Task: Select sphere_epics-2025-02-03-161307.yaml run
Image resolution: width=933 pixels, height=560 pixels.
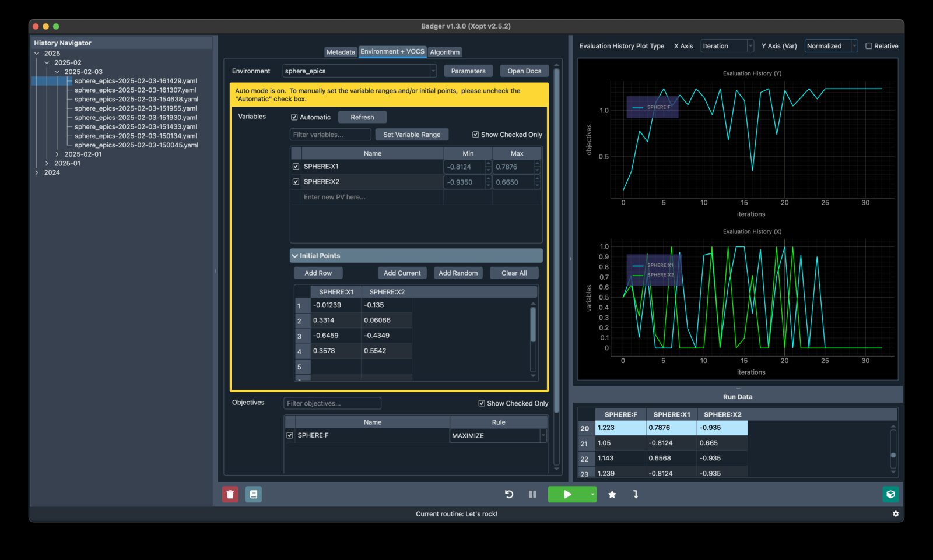Action: click(x=135, y=90)
